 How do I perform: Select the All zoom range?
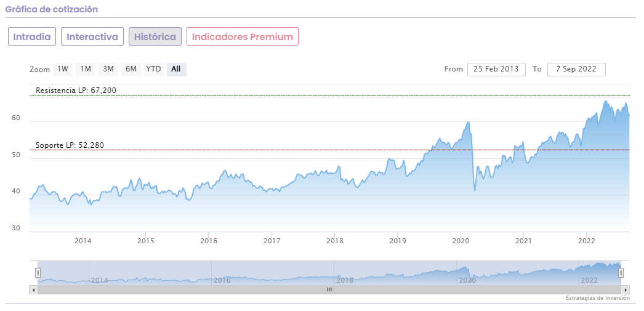[176, 69]
